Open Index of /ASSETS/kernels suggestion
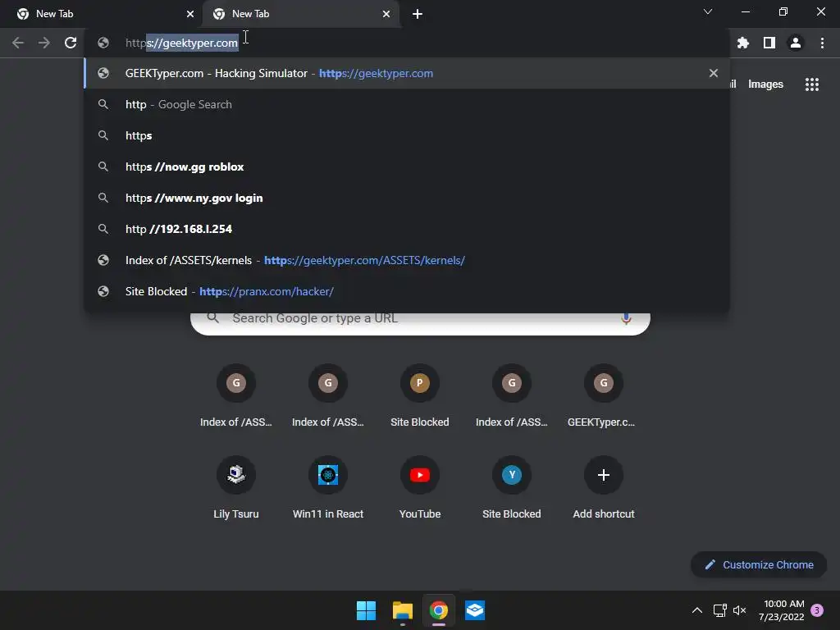This screenshot has width=840, height=630. point(407,260)
